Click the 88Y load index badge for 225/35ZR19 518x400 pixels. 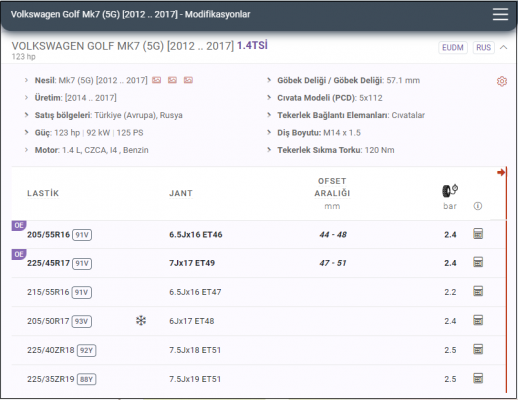click(x=87, y=379)
